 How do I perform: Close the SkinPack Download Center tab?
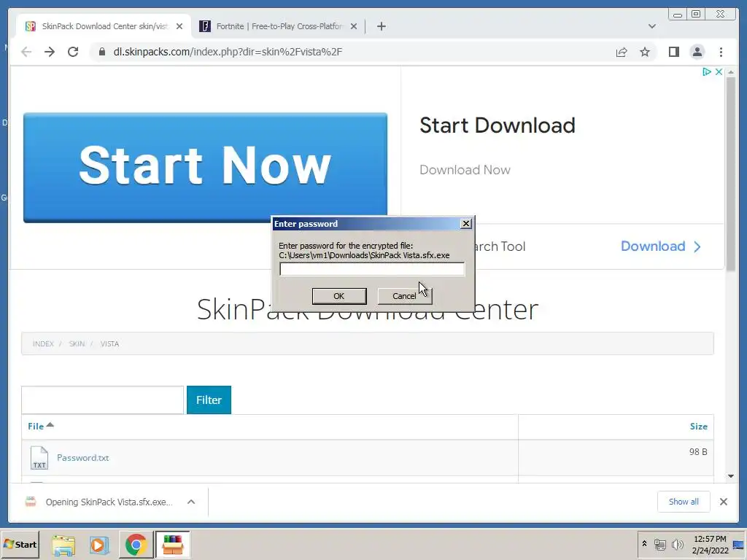tap(179, 26)
